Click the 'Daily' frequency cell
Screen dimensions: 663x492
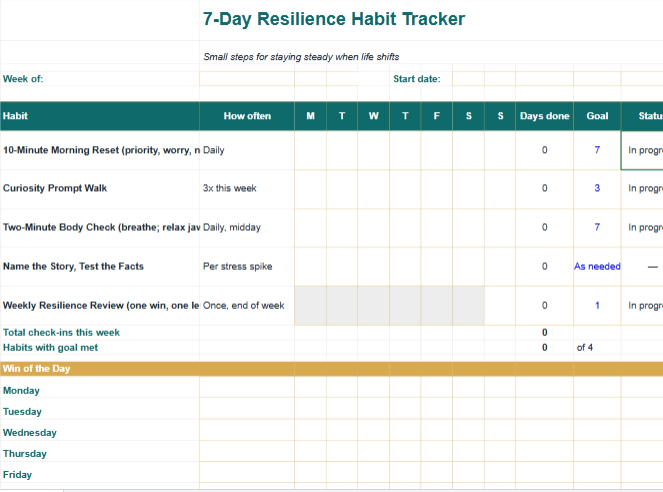click(x=247, y=150)
